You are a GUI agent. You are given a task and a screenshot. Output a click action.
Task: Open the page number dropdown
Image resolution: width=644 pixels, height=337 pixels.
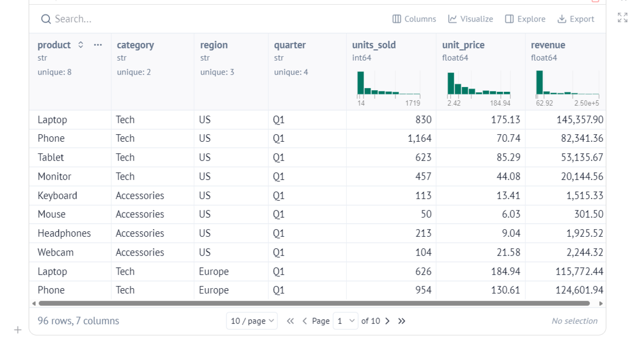(346, 321)
